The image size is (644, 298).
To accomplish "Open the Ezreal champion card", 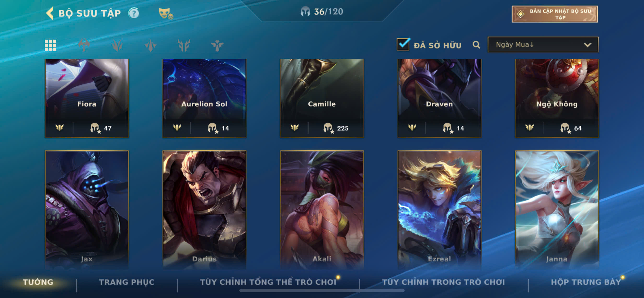I will click(x=439, y=209).
